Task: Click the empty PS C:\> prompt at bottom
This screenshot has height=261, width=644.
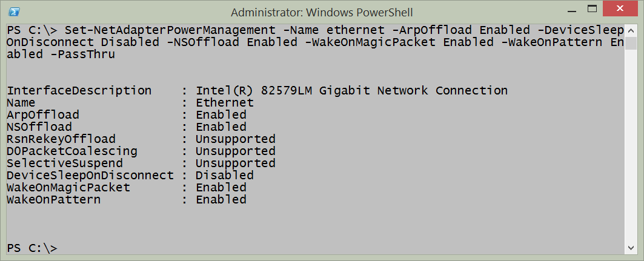Action: pos(32,248)
